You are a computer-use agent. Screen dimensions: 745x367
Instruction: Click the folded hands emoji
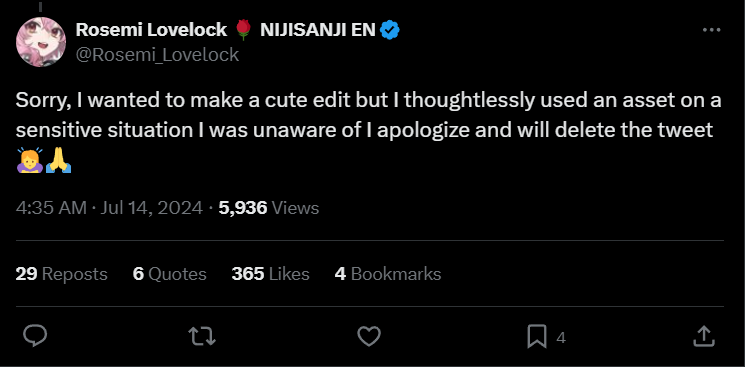pos(58,160)
